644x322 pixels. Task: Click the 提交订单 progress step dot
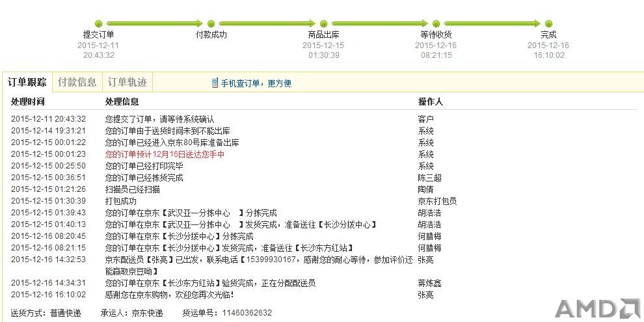click(98, 24)
